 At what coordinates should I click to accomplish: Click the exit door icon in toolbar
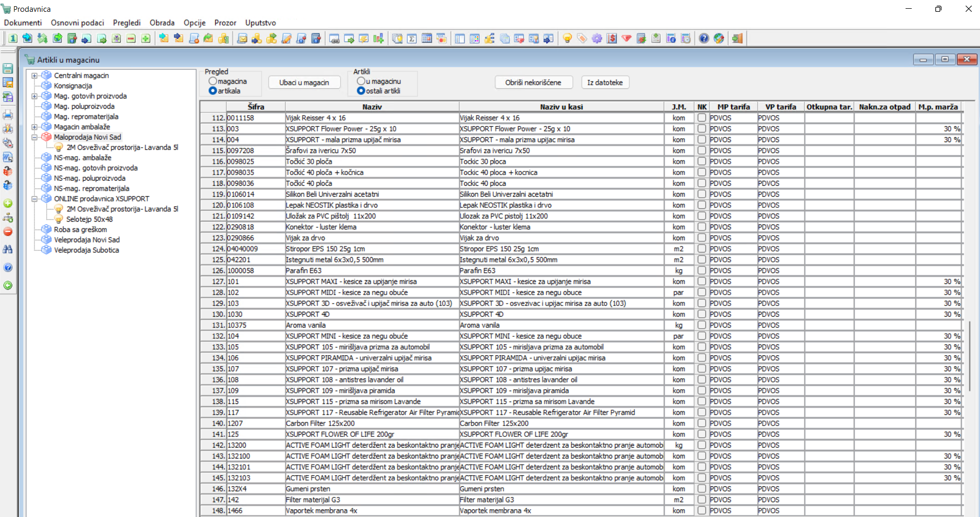tap(738, 39)
